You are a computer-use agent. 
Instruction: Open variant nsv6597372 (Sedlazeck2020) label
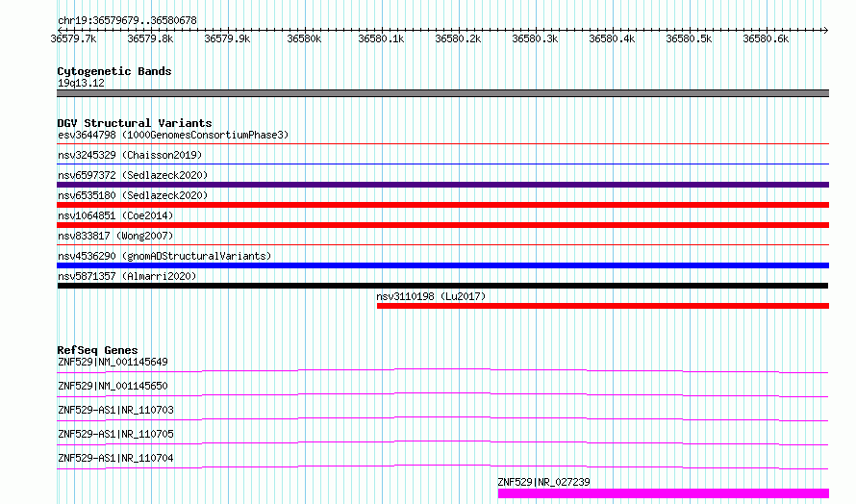(133, 175)
